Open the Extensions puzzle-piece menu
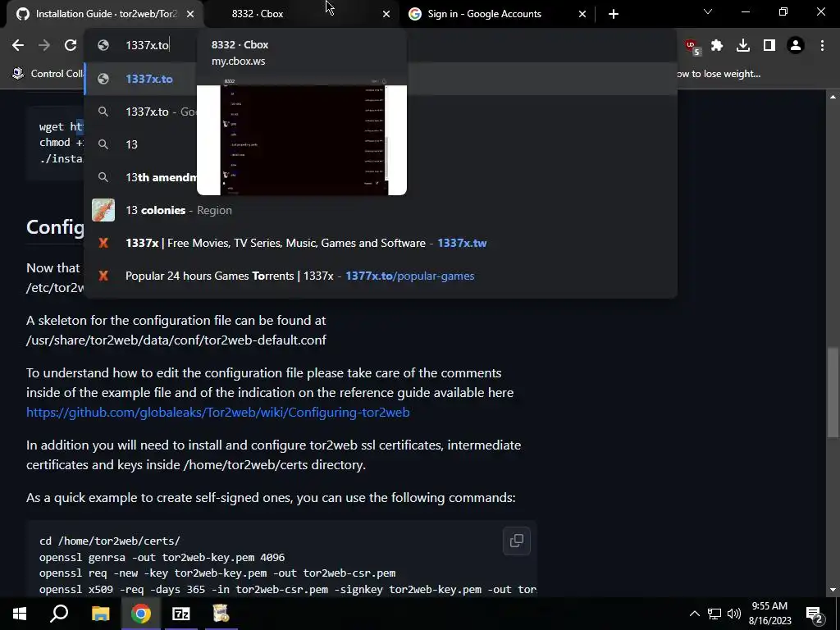 (717, 46)
